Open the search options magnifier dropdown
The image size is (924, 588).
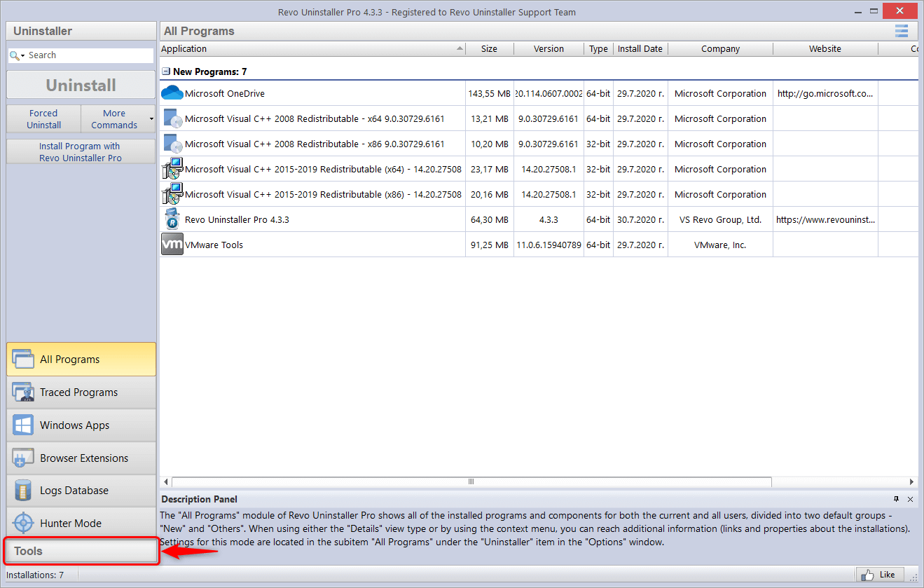(17, 55)
